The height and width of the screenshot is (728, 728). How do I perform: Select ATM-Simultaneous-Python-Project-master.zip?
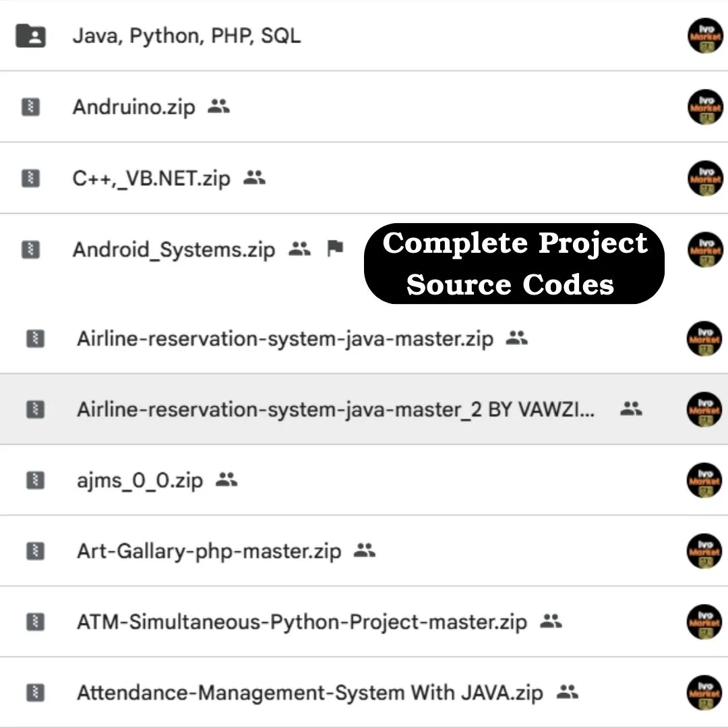tap(301, 621)
